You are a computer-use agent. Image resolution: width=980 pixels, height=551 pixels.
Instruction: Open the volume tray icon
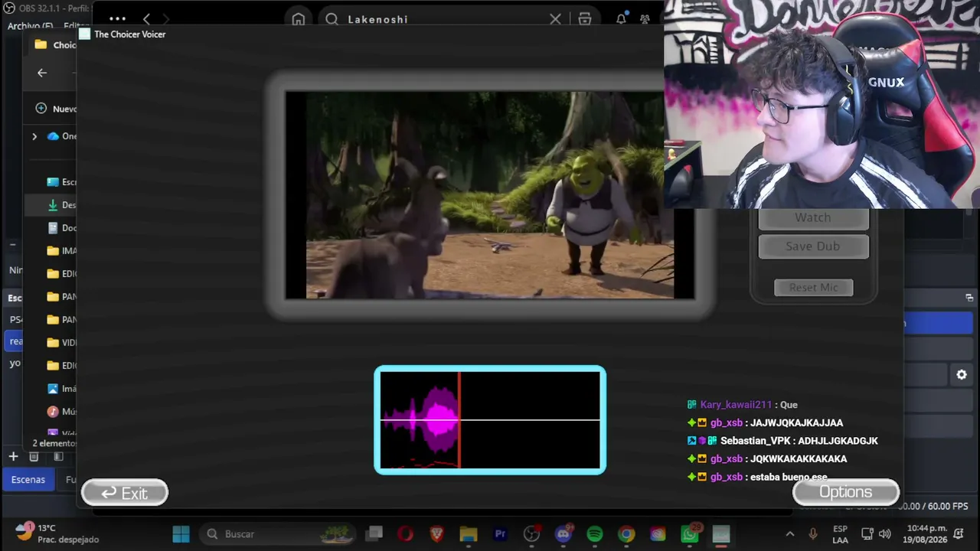(885, 534)
